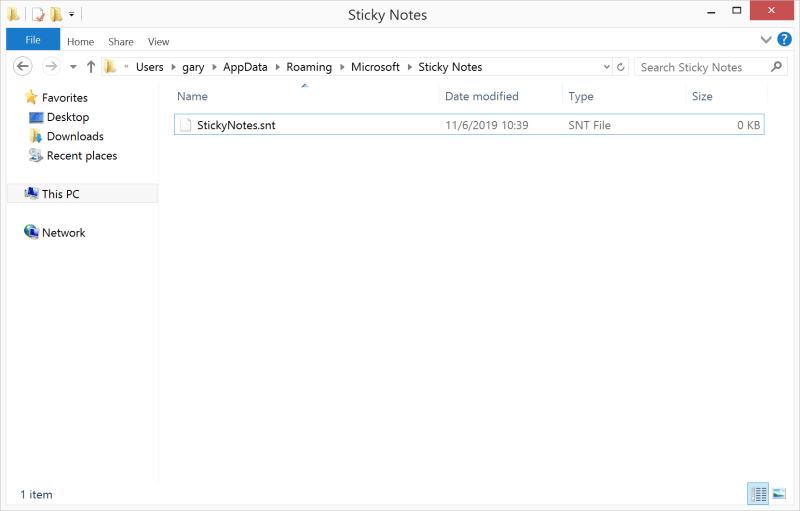Viewport: 800px width, 511px height.
Task: Click the 0 KB size cell
Action: click(748, 125)
